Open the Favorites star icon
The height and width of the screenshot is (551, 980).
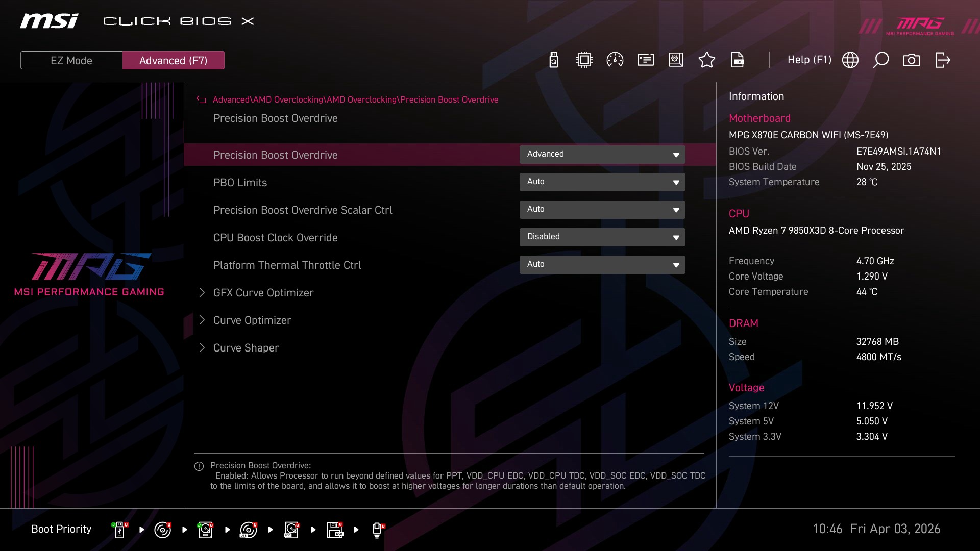click(x=706, y=60)
